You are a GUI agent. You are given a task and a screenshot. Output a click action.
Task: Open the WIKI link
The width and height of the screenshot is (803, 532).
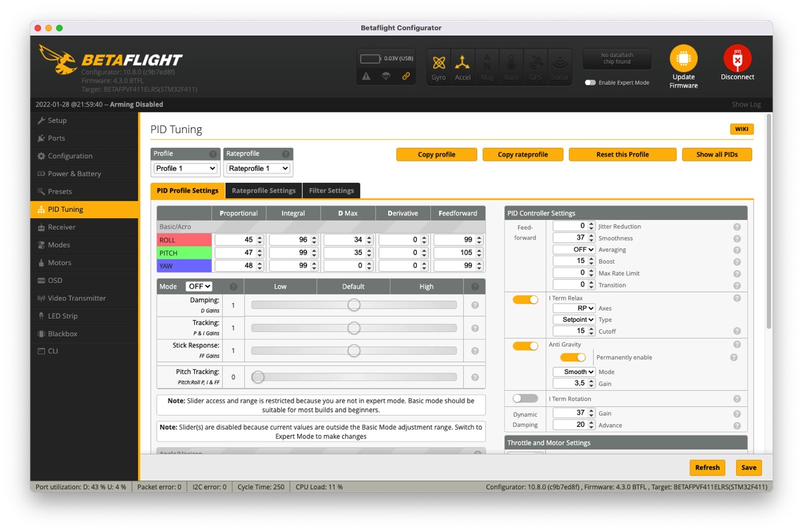pos(741,129)
